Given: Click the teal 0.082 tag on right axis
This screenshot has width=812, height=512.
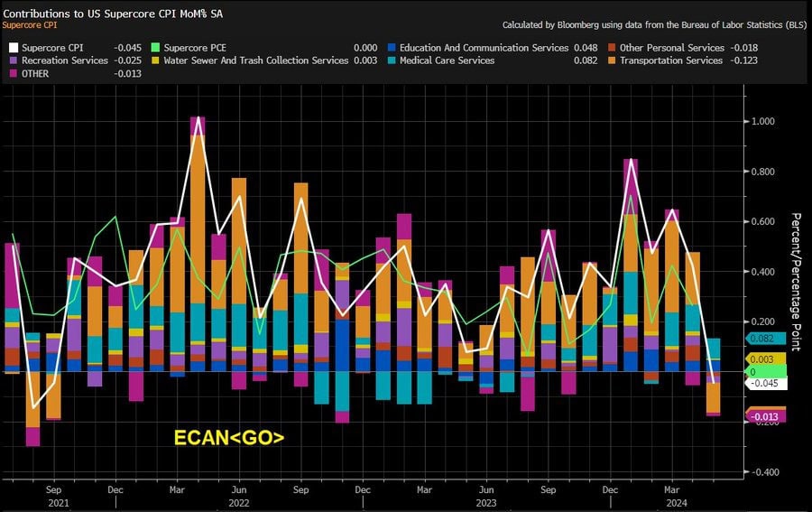Looking at the screenshot, I should (765, 339).
